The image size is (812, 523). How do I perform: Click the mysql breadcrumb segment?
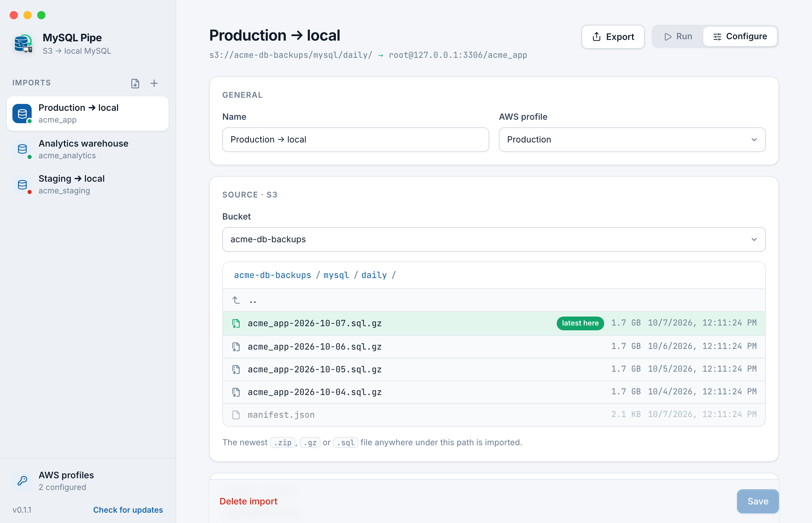336,275
